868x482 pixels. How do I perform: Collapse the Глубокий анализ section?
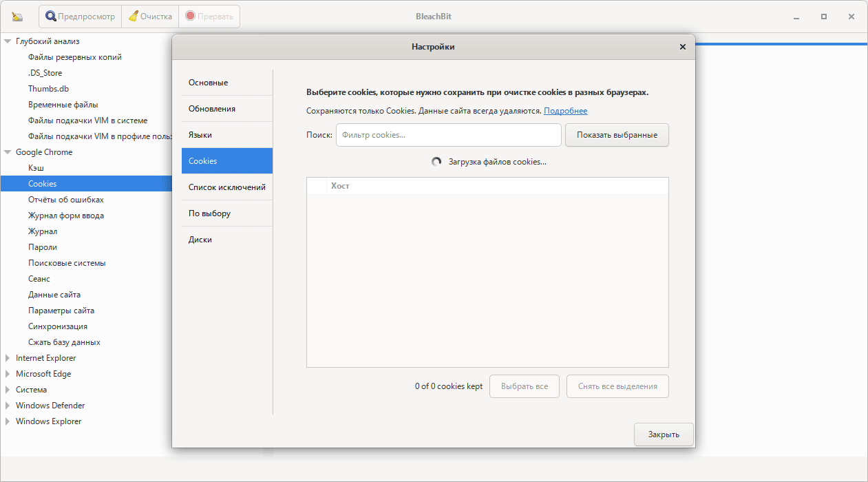7,41
